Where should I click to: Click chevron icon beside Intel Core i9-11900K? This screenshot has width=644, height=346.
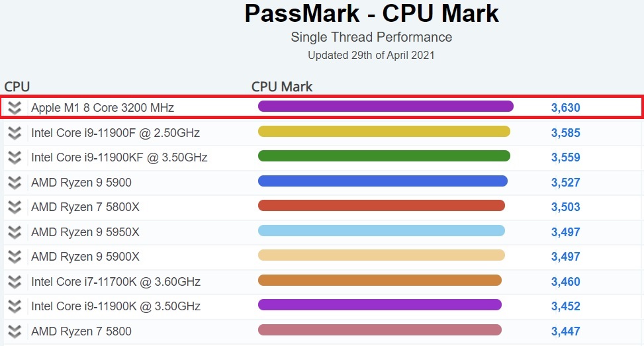pos(15,306)
